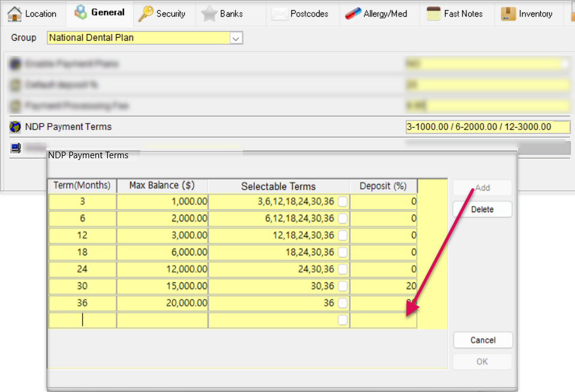575x392 pixels.
Task: Click the Selectable Terms text 12,18,24,30,36
Action: [303, 236]
